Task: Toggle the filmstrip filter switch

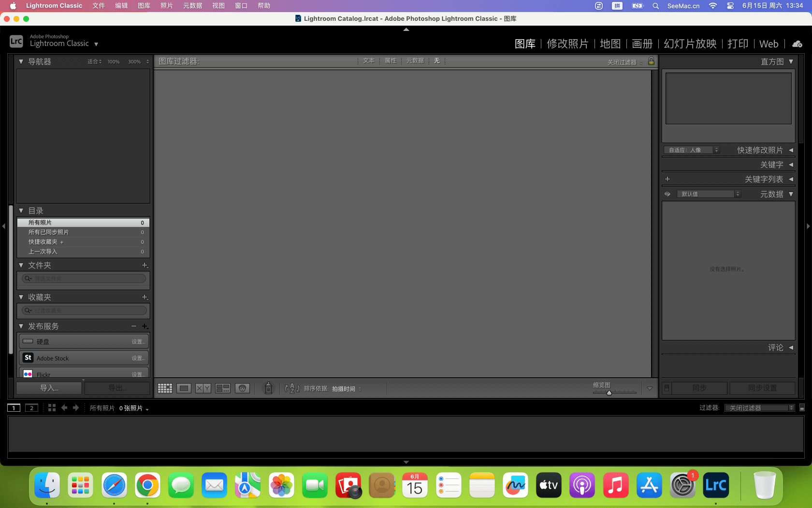Action: tap(802, 408)
